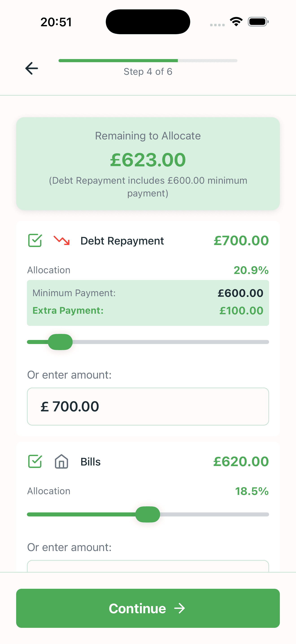The height and width of the screenshot is (644, 296).
Task: Click the Bills allocation slider handle
Action: tap(148, 514)
